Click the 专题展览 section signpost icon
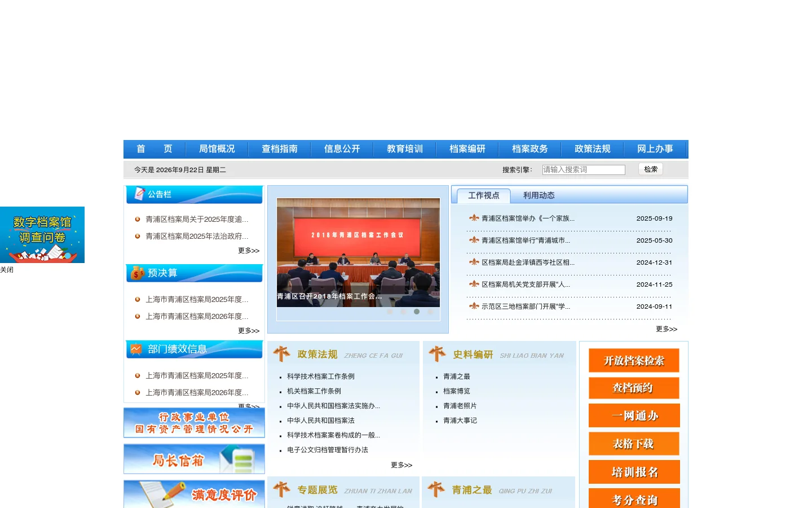Image resolution: width=812 pixels, height=508 pixels. click(281, 489)
